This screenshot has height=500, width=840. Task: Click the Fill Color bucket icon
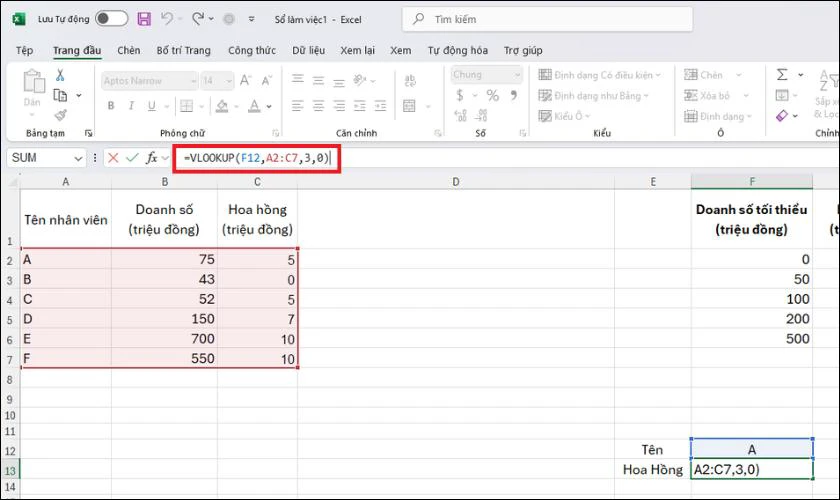[x=222, y=106]
